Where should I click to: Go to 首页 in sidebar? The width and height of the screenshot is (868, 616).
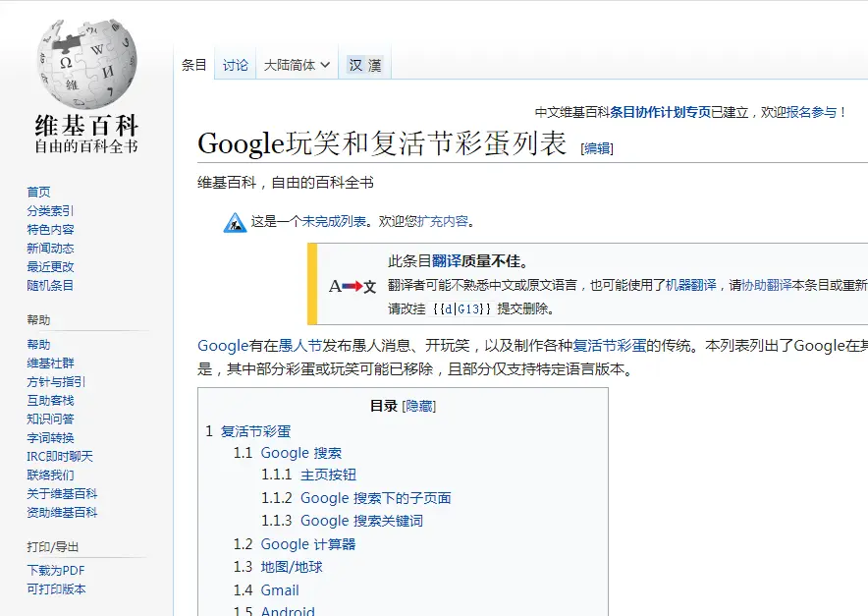[38, 193]
